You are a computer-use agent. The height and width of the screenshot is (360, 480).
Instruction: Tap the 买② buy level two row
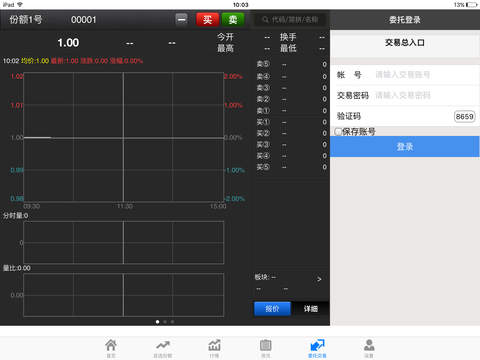[291, 133]
